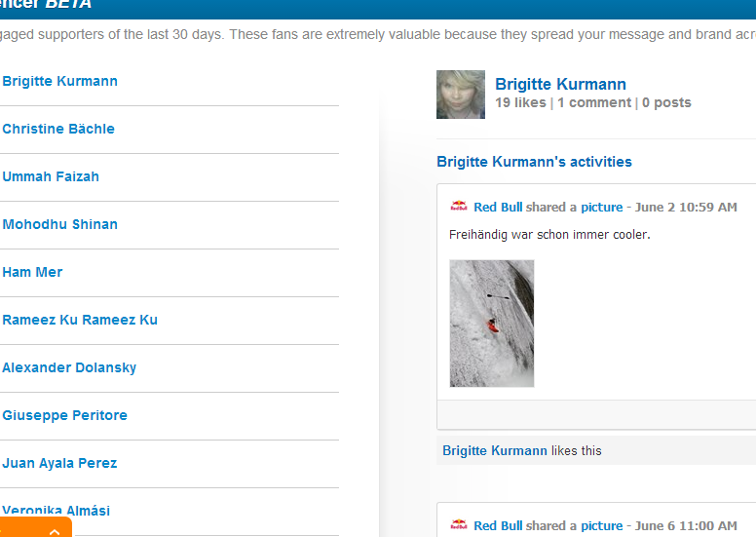Viewport: 756px width, 537px height.
Task: Select Brigitte Kurmann in the supporters list
Action: [59, 81]
